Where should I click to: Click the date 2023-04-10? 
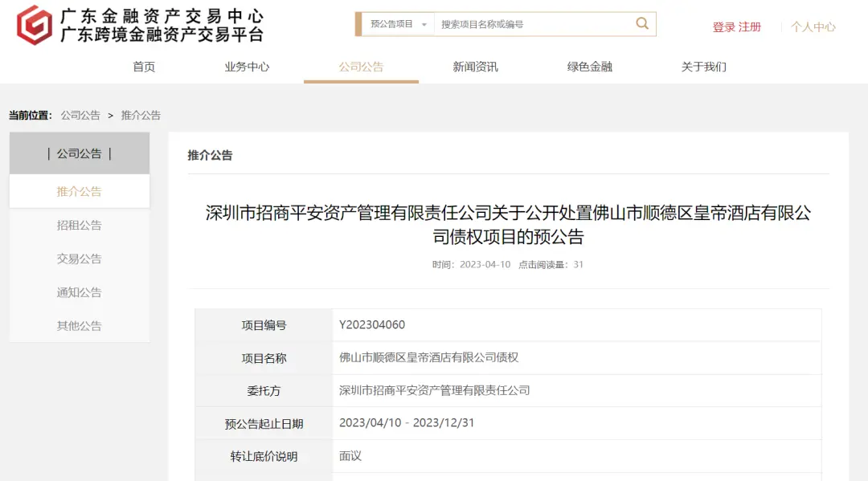coord(485,265)
